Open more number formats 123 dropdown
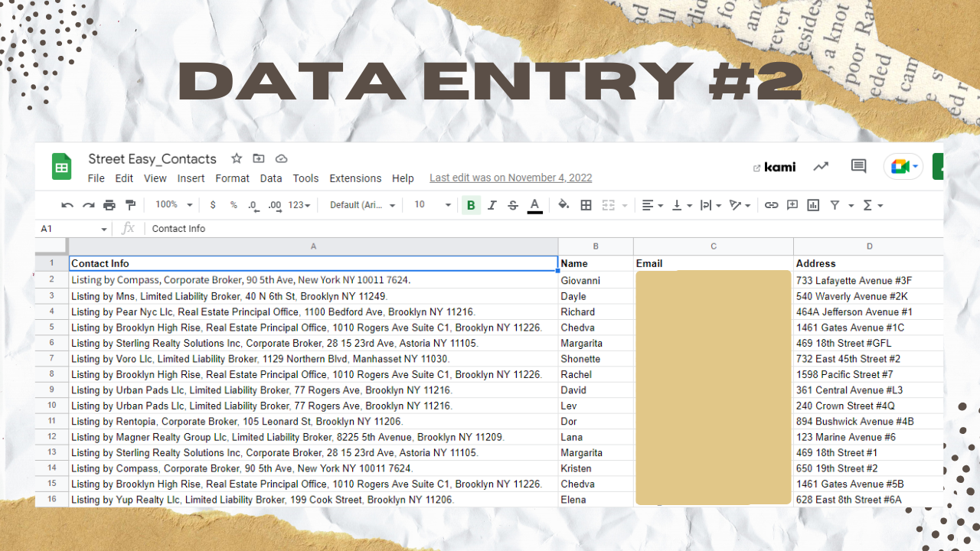This screenshot has width=980, height=551. (299, 205)
